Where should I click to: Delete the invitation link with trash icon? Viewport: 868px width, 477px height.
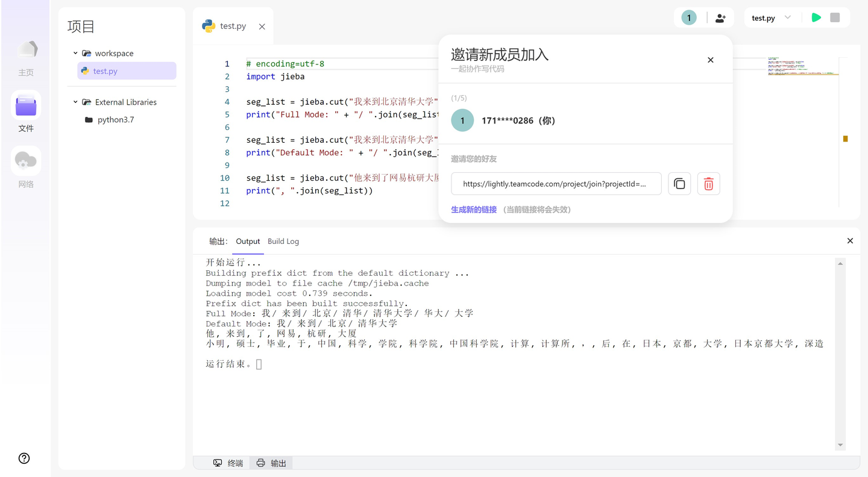click(708, 184)
